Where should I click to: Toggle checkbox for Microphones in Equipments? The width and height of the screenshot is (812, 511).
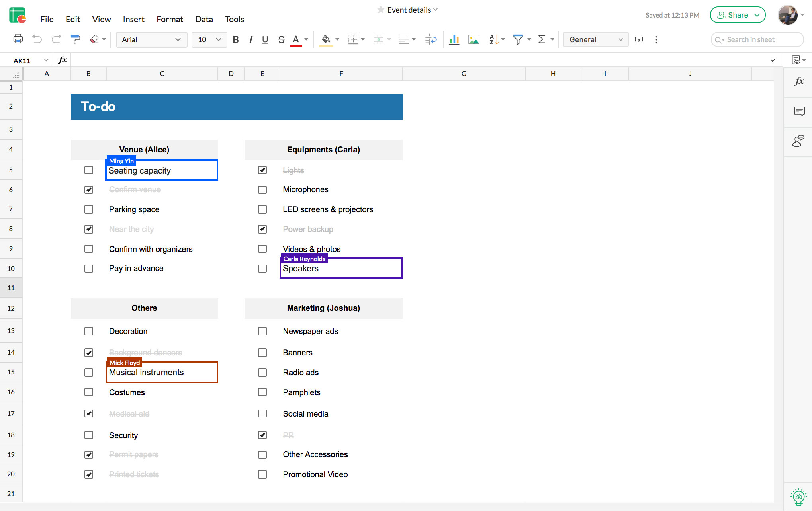262,189
